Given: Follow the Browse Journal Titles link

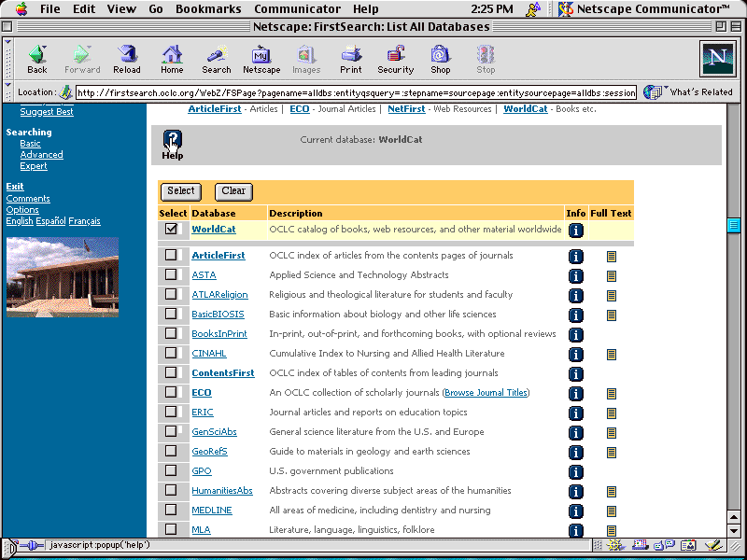Looking at the screenshot, I should point(486,392).
